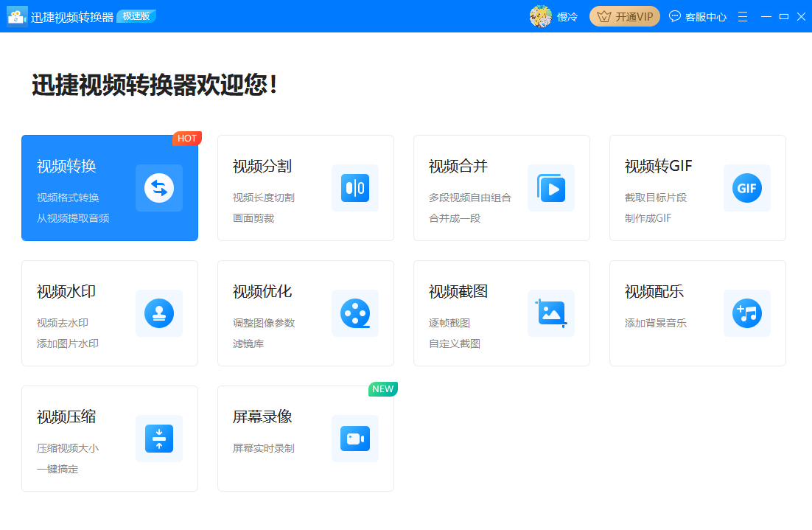Screen dimensions: 812x530
Task: Click the HOT badge on 视频转换 card
Action: click(x=187, y=138)
